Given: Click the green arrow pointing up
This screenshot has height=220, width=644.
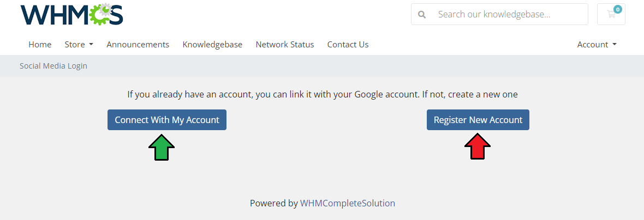Looking at the screenshot, I should tap(162, 147).
